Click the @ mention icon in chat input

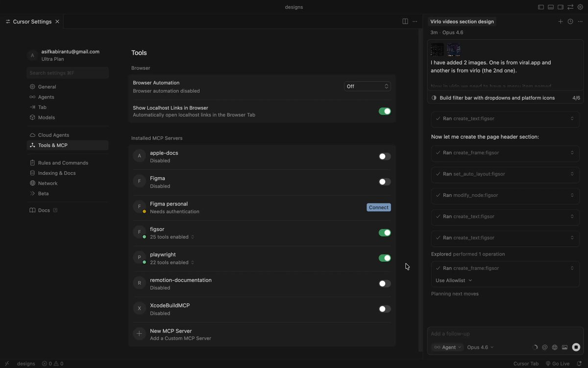545,347
